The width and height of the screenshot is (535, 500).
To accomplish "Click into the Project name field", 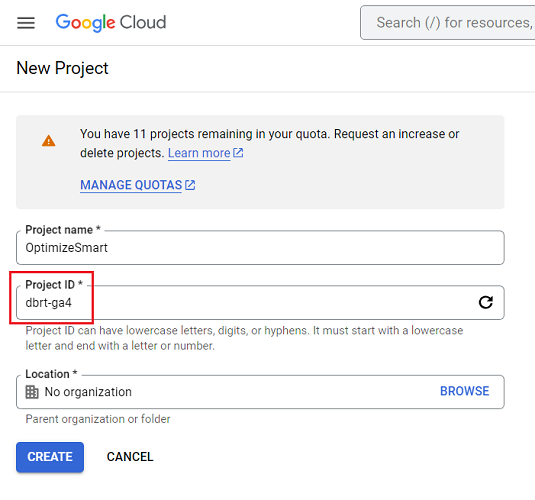I will [x=260, y=247].
